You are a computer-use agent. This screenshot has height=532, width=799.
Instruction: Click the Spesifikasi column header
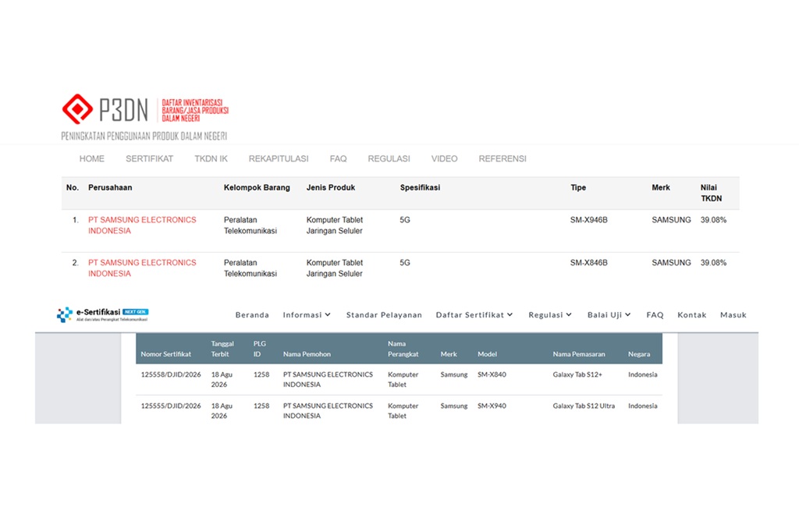[420, 187]
